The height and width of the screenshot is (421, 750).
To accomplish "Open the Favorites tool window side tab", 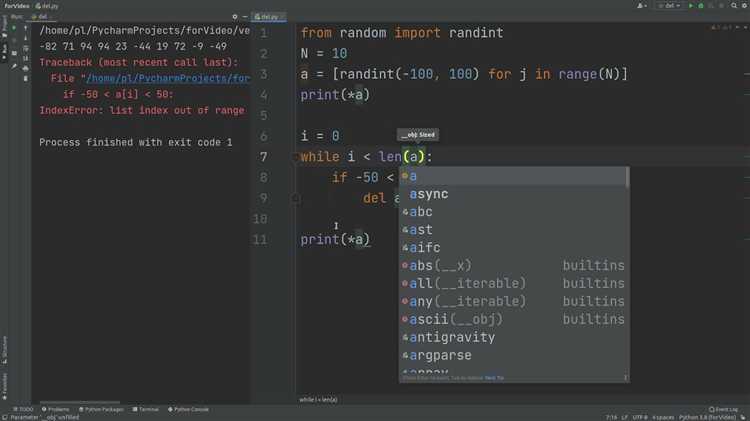I will click(x=4, y=386).
